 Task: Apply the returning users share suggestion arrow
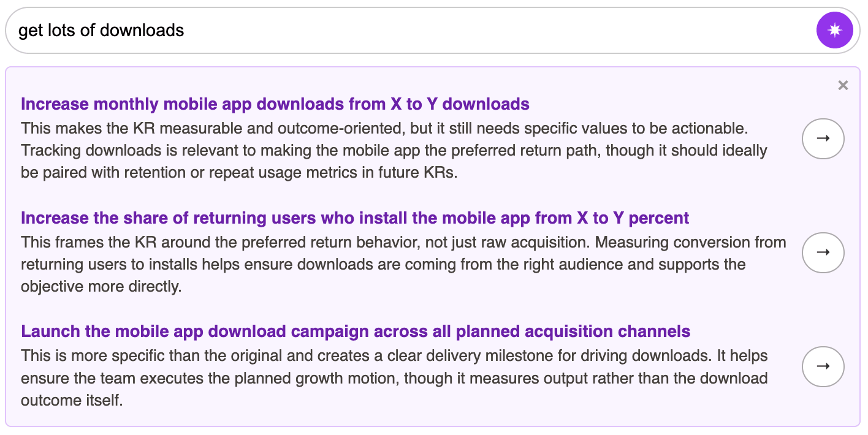[x=823, y=252]
